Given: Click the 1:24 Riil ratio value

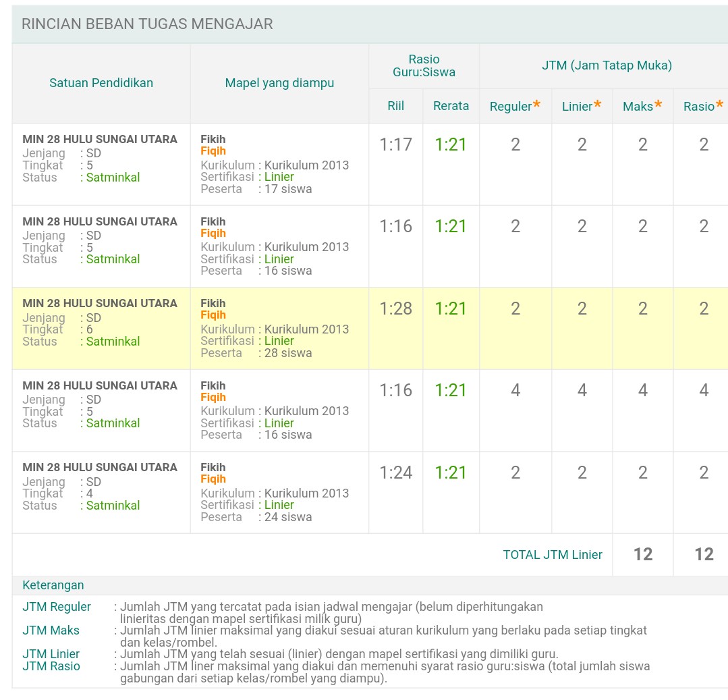Looking at the screenshot, I should point(395,473).
